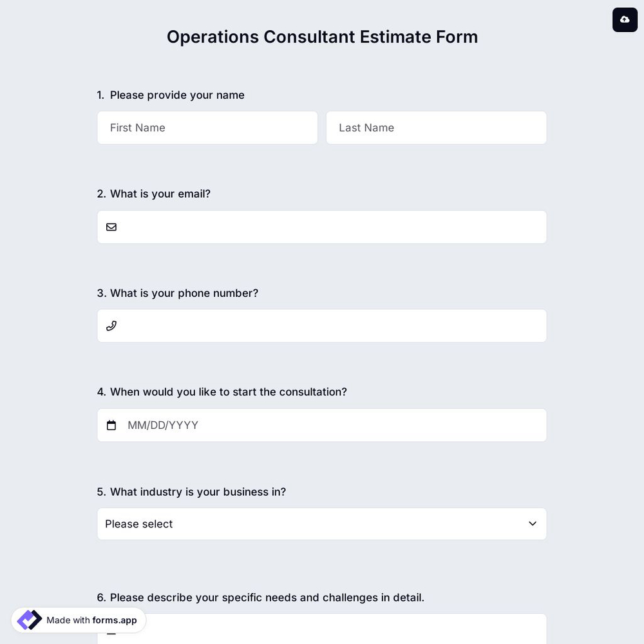Screen dimensions: 644x644
Task: Click the email answer box
Action: click(x=322, y=227)
